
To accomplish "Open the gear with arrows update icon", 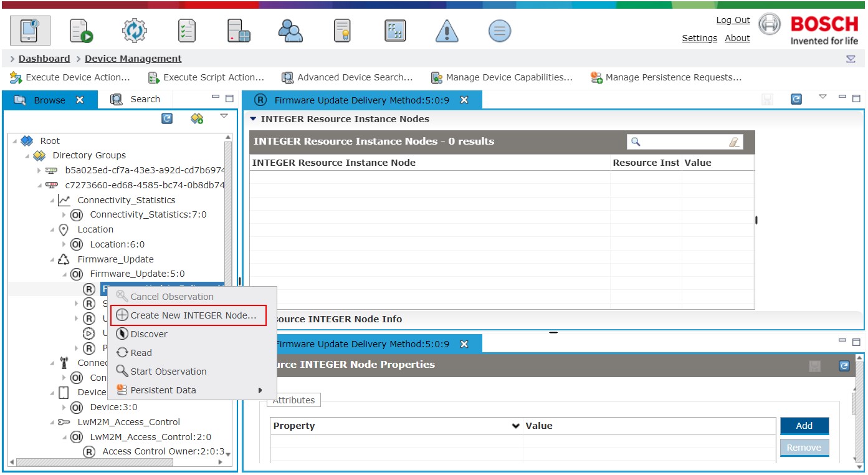I will tap(134, 30).
